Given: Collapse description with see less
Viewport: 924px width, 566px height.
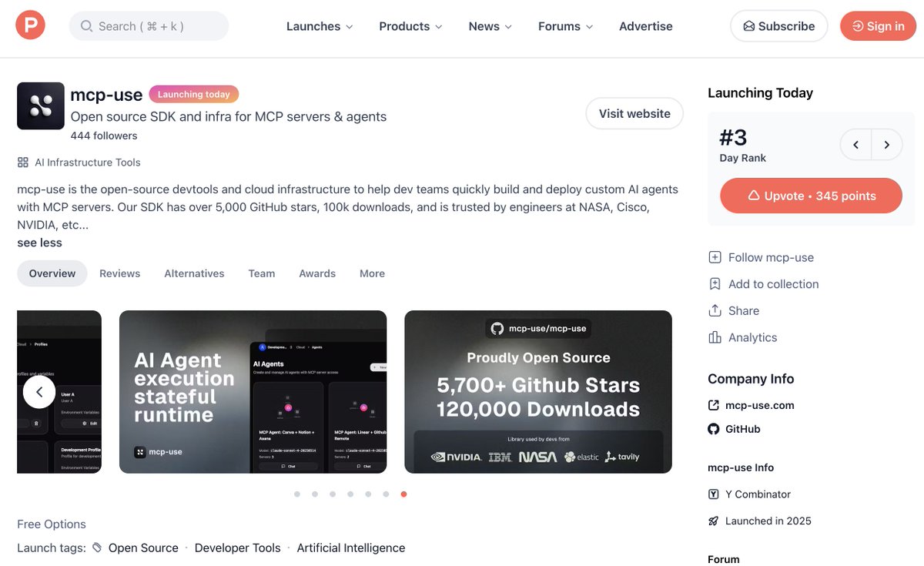Looking at the screenshot, I should click(x=39, y=243).
